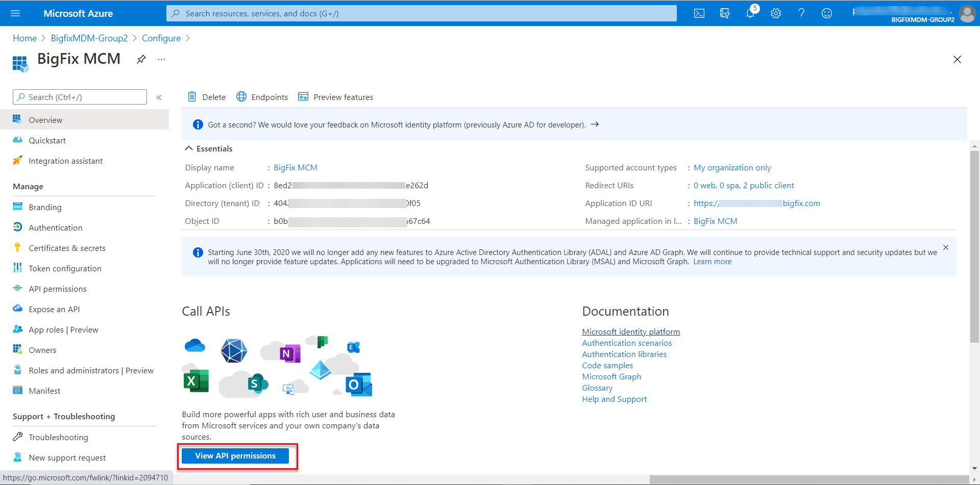Open the Authentication libraries link
Screen dimensions: 980x485
click(624, 354)
